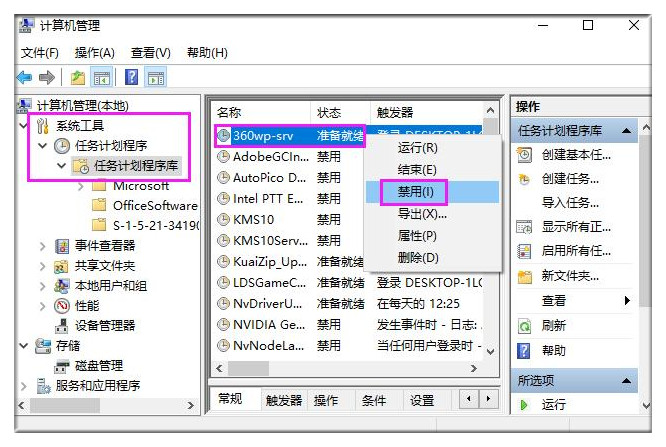This screenshot has width=666, height=447.
Task: Choose 运行(R) from the context menu
Action: click(432, 148)
